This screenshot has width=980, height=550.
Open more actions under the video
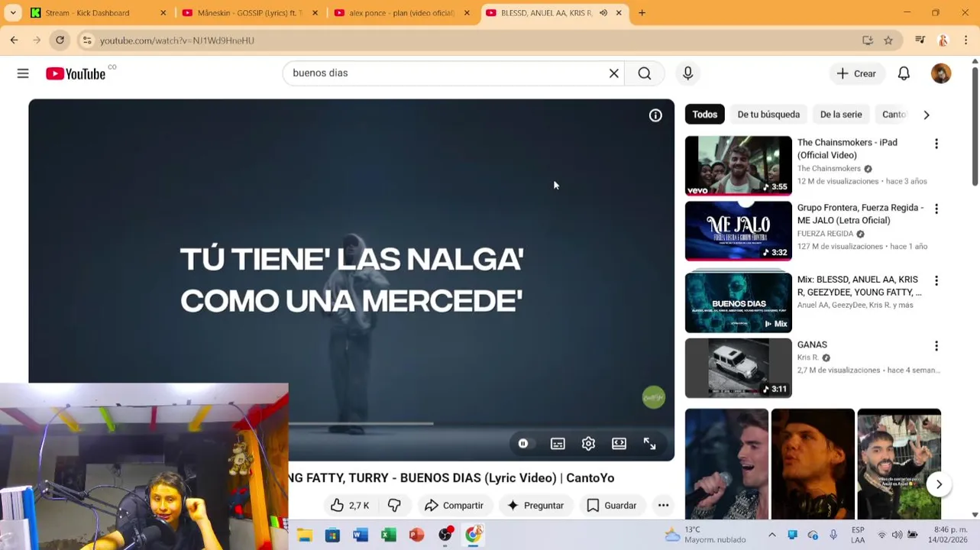[663, 506]
